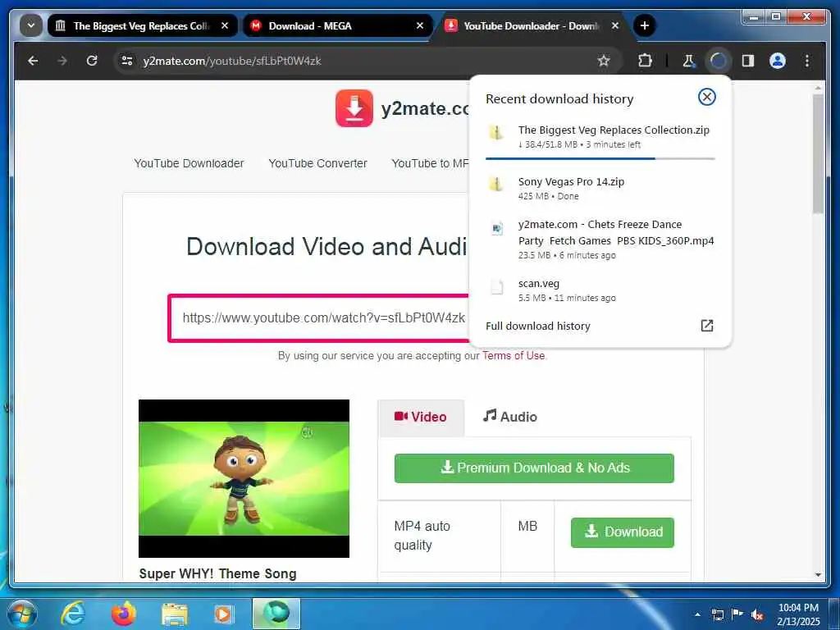Click Download for MP4 auto quality
This screenshot has height=630, width=840.
622,532
